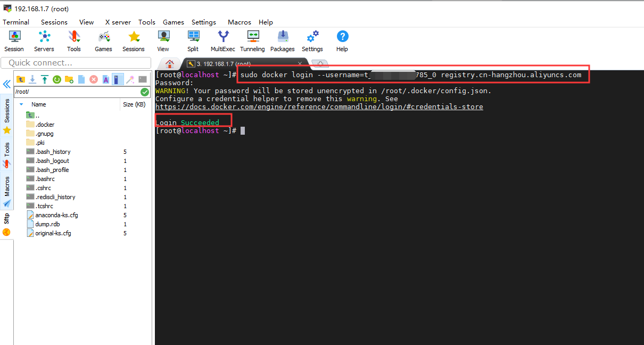Open the Session toolbar button
This screenshot has height=345, width=644.
[14, 41]
